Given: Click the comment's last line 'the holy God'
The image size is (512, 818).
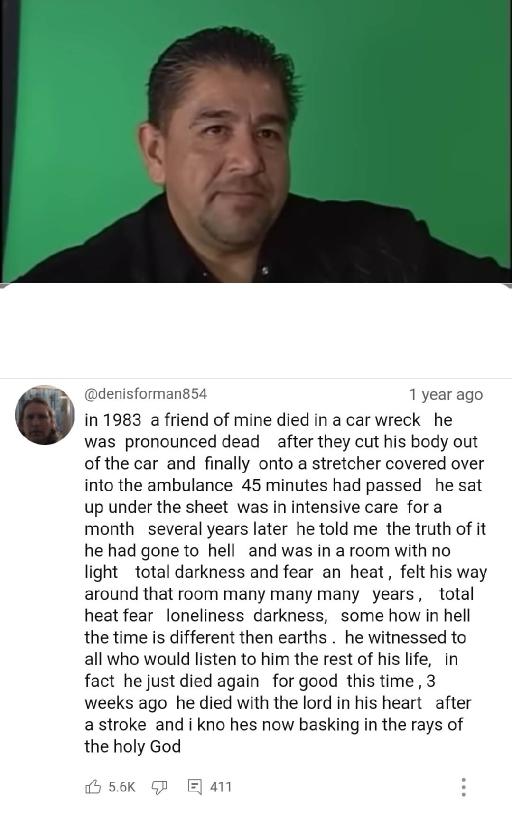Looking at the screenshot, I should (133, 747).
